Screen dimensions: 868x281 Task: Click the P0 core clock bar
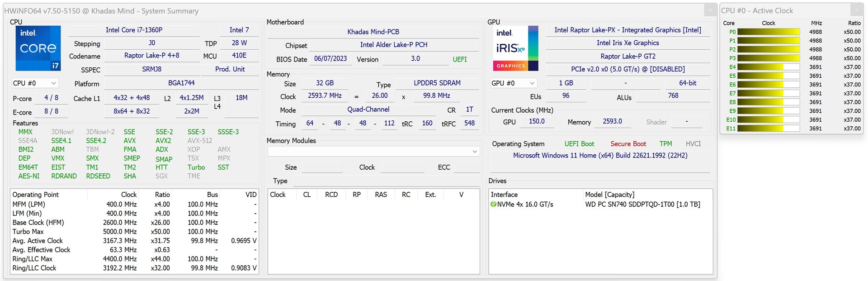[x=769, y=32]
